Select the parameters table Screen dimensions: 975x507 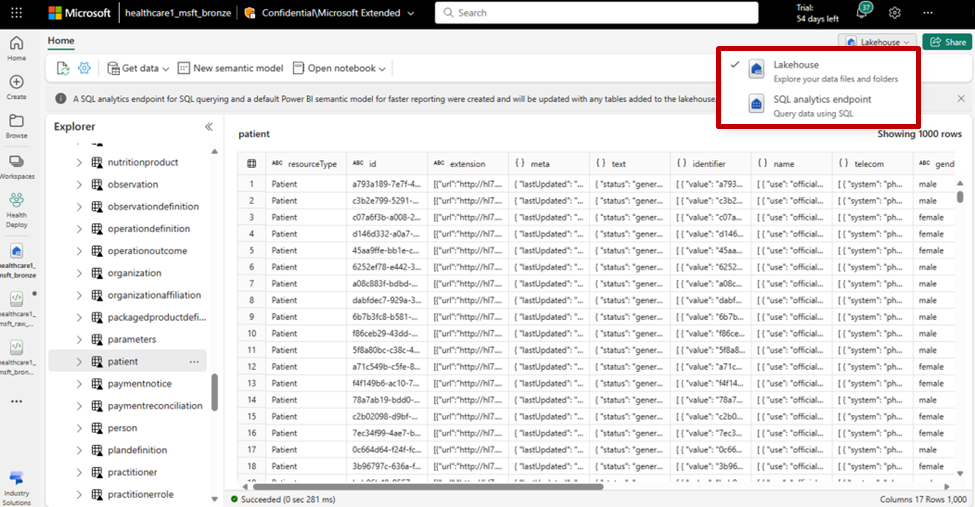click(x=132, y=340)
